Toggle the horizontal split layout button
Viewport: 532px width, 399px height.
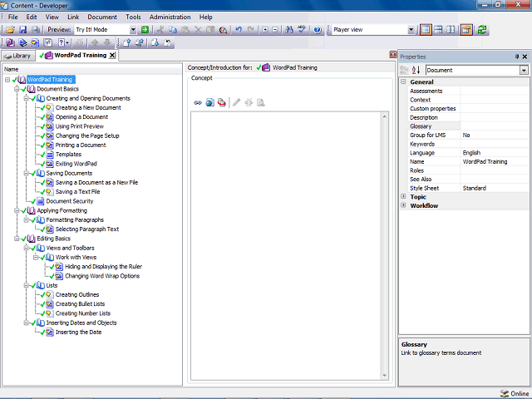pyautogui.click(x=438, y=30)
